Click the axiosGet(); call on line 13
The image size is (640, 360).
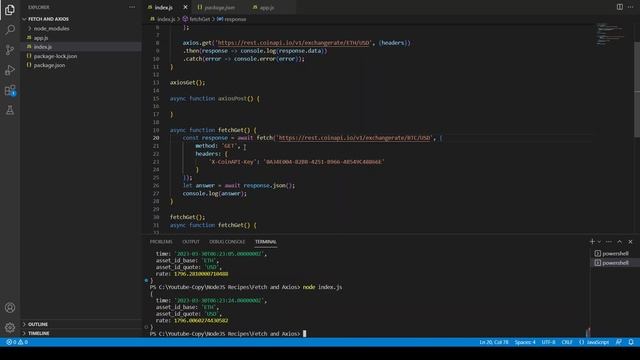tap(187, 82)
